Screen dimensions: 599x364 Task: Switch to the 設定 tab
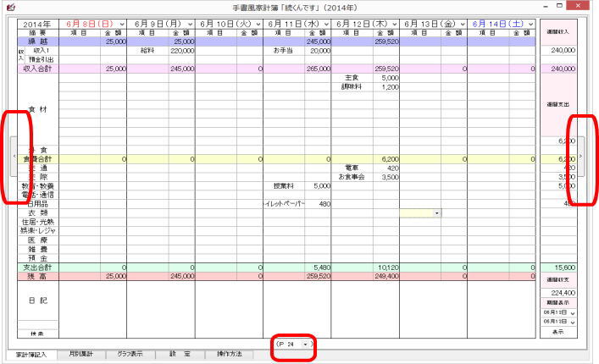(x=179, y=355)
